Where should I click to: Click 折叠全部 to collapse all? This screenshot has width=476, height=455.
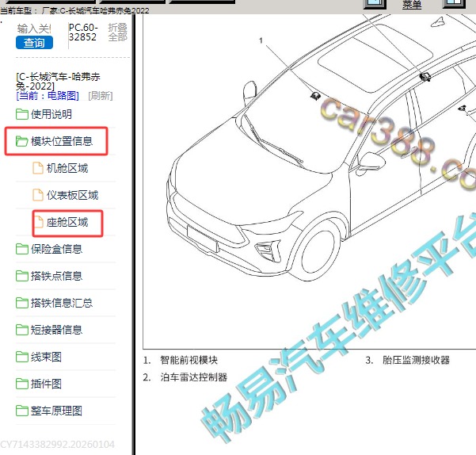(x=117, y=32)
